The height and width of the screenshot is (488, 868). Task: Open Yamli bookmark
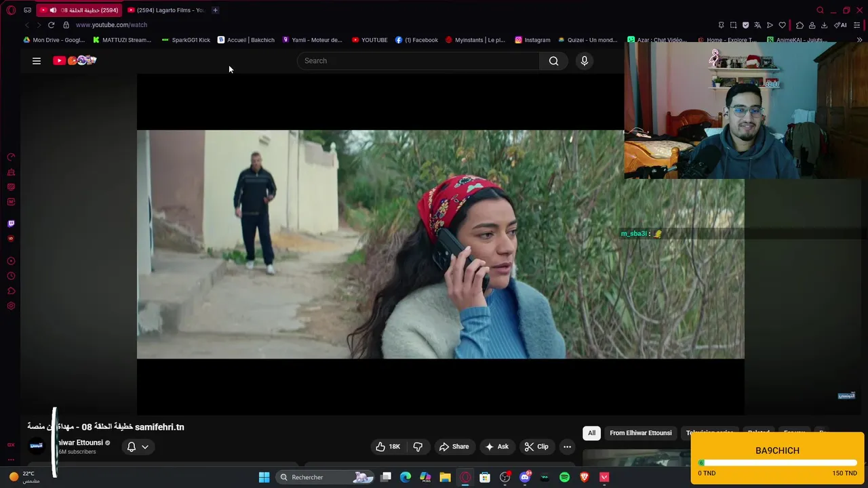pos(312,40)
